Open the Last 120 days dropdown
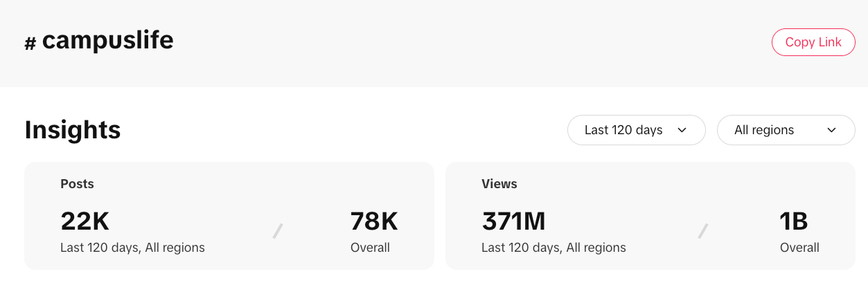The height and width of the screenshot is (294, 868). coord(636,130)
